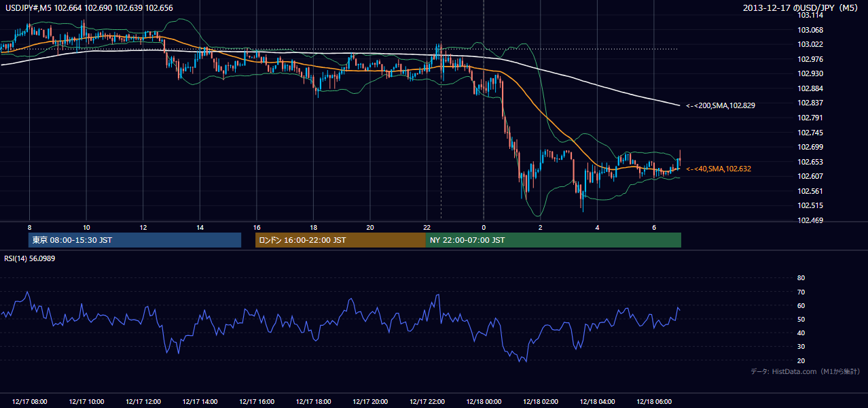Viewport: 868px width, 408px height.
Task: Click price axis value 102.699
Action: point(810,147)
